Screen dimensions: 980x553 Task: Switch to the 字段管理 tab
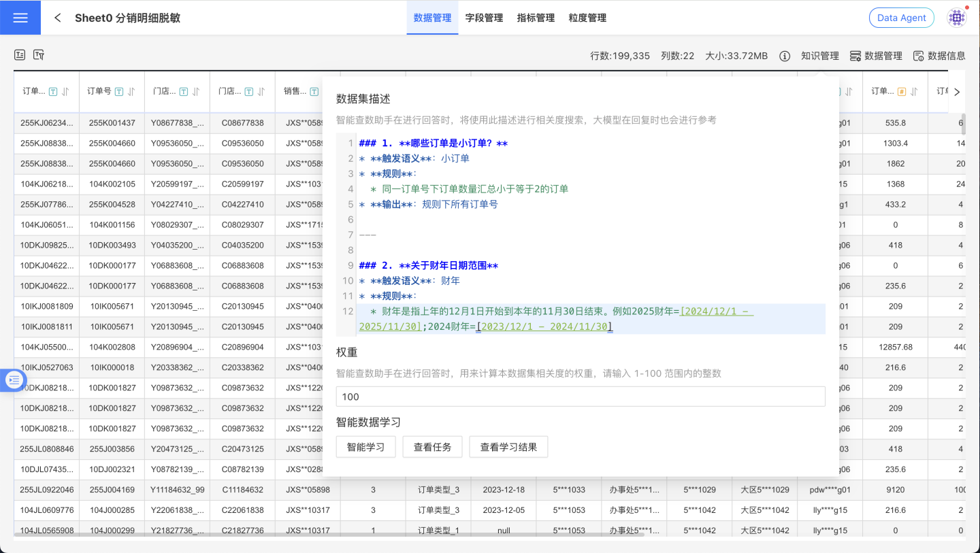coord(484,18)
